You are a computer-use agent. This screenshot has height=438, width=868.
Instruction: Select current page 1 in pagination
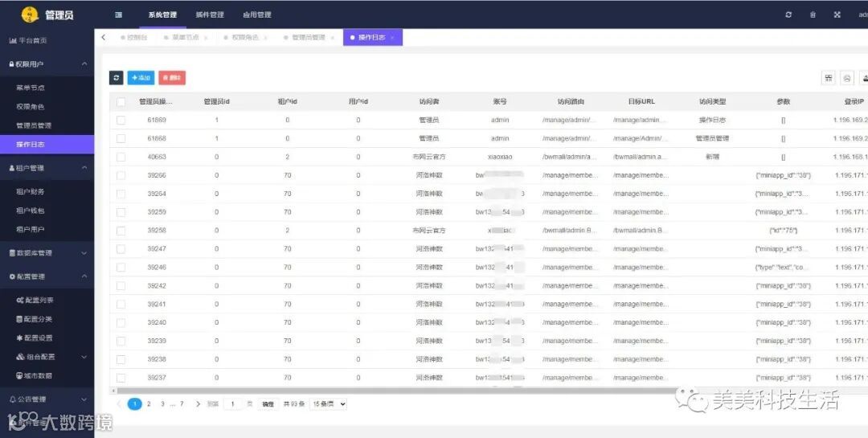coord(134,404)
